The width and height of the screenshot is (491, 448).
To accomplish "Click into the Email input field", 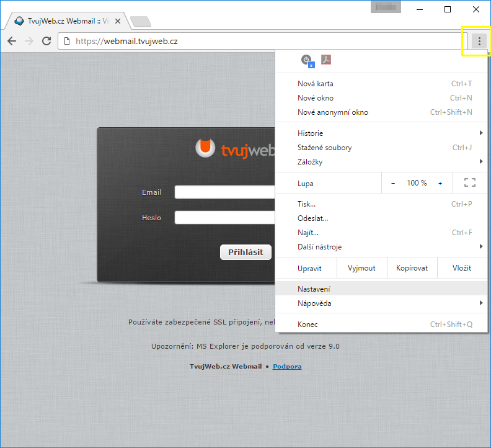I will [224, 192].
